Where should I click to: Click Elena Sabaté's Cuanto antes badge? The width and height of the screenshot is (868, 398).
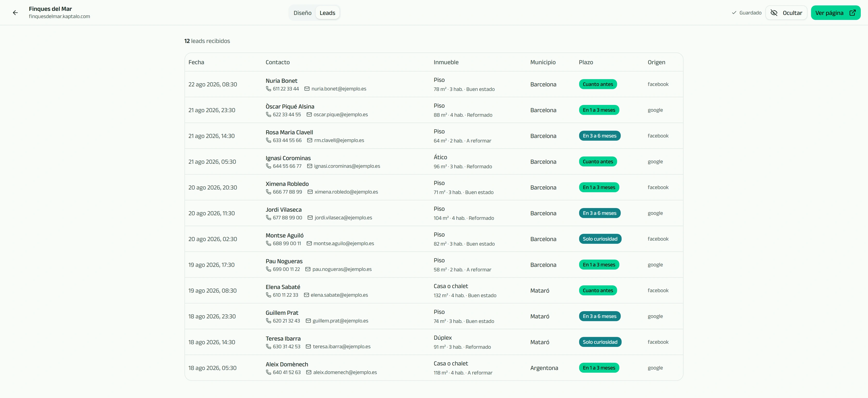[x=598, y=290]
